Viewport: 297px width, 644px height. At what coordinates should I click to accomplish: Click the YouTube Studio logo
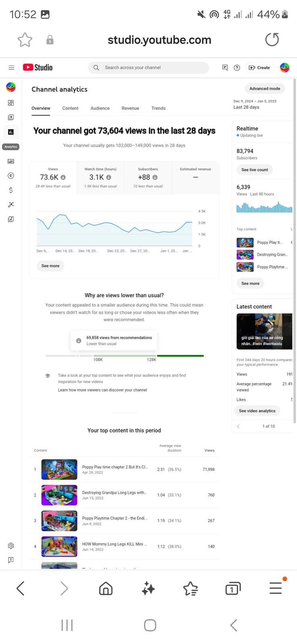coord(38,68)
